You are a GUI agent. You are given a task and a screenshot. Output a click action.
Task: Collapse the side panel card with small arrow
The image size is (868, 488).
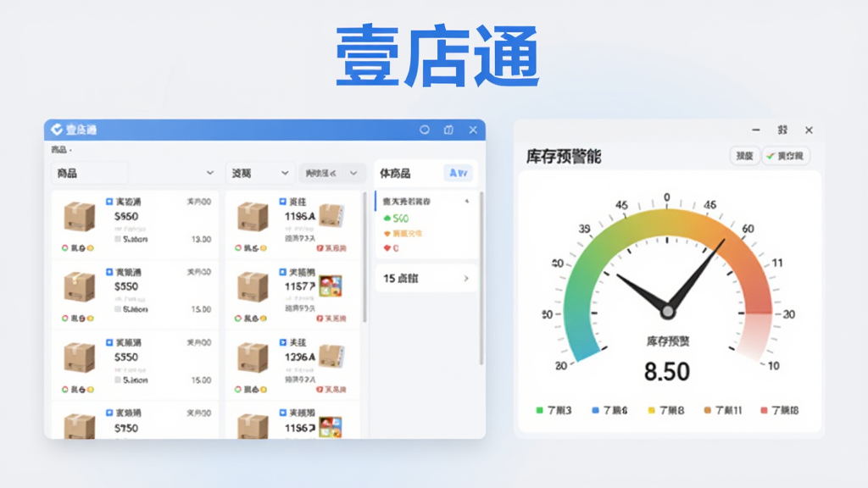click(467, 202)
